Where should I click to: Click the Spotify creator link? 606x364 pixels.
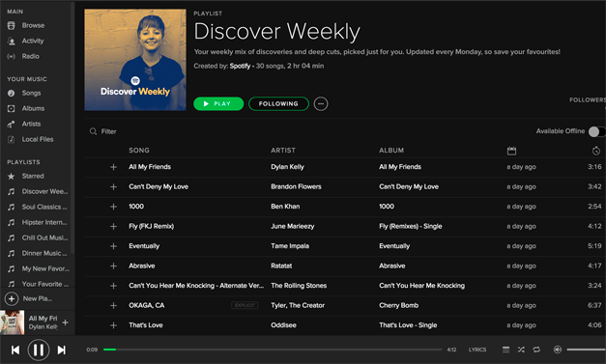(240, 66)
